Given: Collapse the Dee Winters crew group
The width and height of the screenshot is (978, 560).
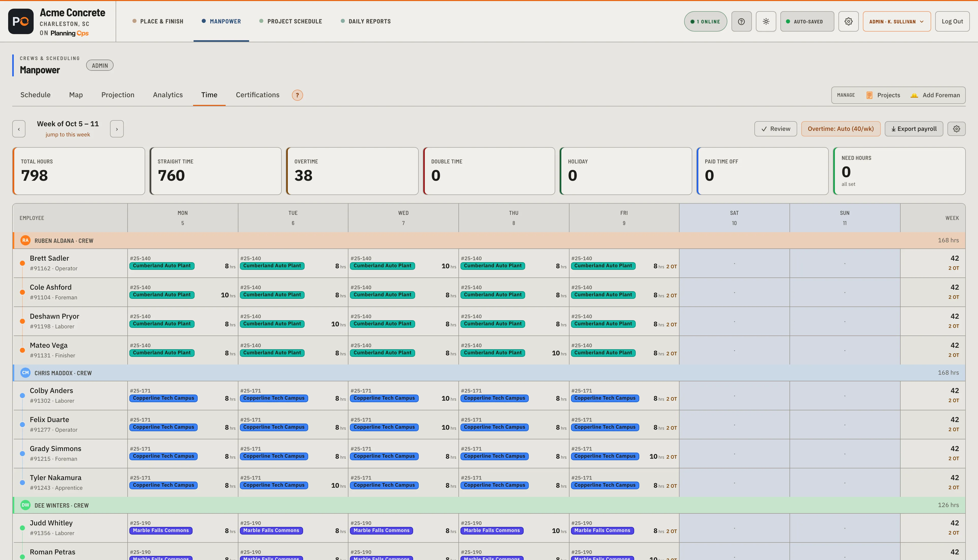Looking at the screenshot, I should click(489, 505).
